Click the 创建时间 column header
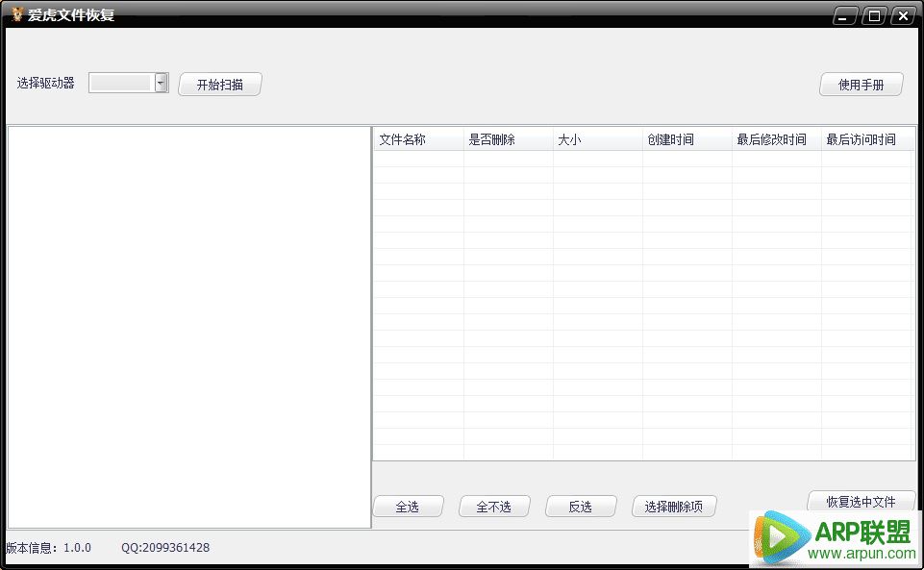Image resolution: width=924 pixels, height=570 pixels. 687,140
